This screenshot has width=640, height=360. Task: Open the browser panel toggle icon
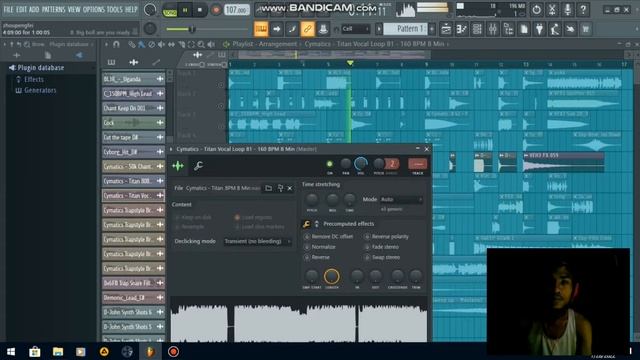click(x=508, y=29)
